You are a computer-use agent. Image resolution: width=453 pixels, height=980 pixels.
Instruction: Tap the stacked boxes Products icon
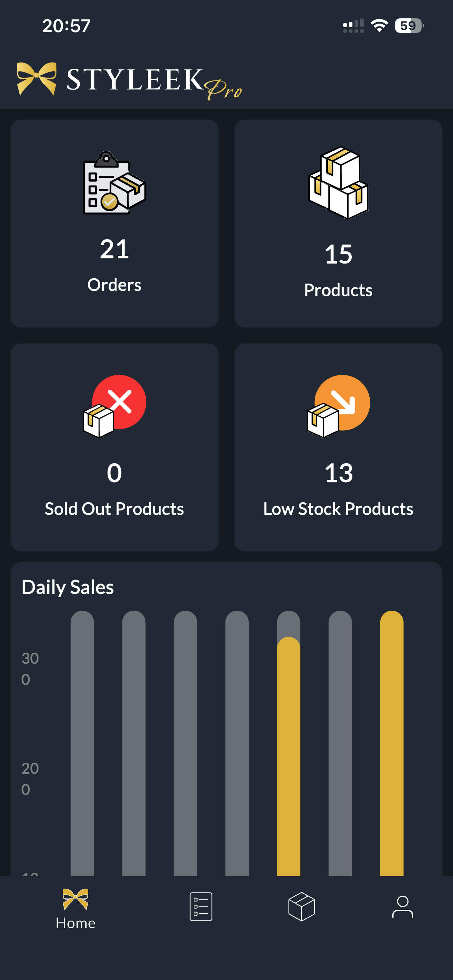click(x=338, y=183)
